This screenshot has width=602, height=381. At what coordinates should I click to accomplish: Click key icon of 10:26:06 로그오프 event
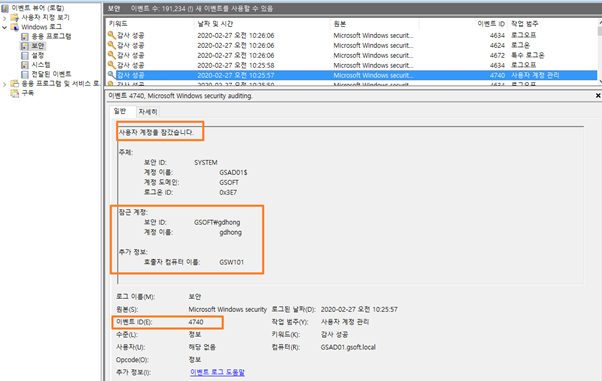click(111, 35)
